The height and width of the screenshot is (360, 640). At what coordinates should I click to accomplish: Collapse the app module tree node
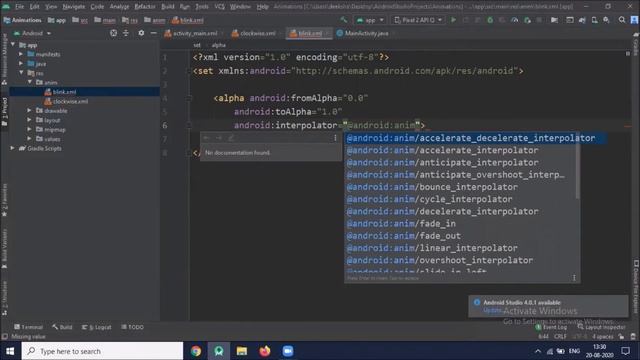point(13,45)
